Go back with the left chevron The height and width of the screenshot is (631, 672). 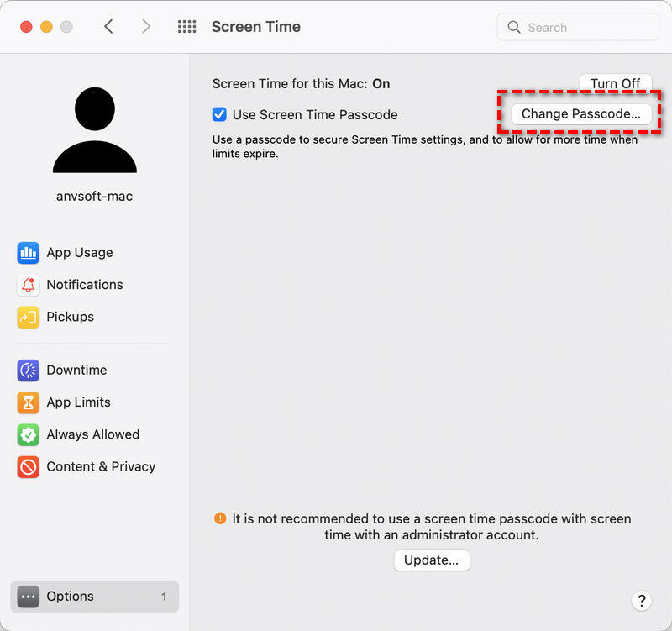point(108,27)
